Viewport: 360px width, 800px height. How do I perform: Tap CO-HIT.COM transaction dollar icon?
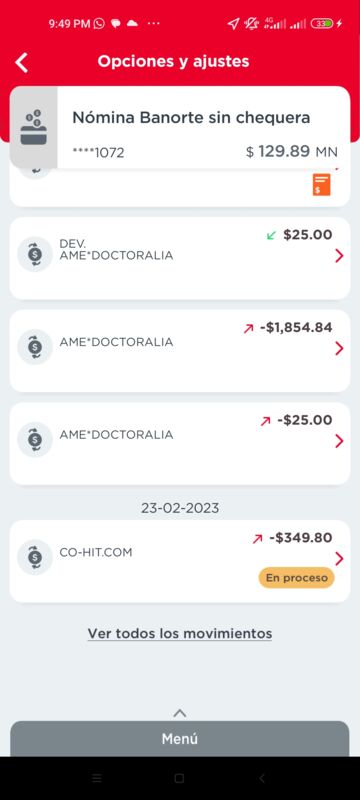point(35,558)
